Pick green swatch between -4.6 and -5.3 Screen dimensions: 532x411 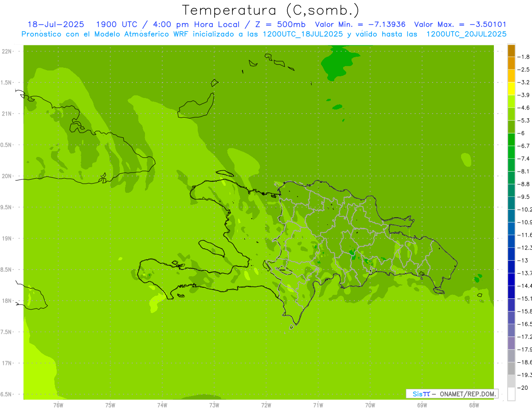click(x=511, y=114)
